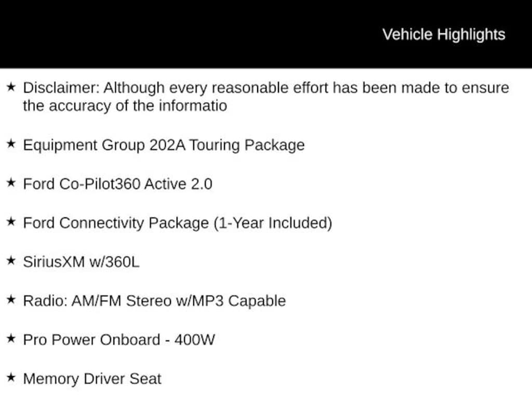Click 'the accuracy of the informatio' line
532x399 pixels.
(125, 106)
